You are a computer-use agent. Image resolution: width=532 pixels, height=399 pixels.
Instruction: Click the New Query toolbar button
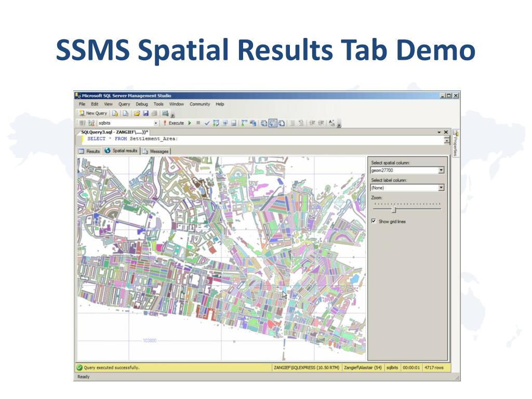point(93,113)
